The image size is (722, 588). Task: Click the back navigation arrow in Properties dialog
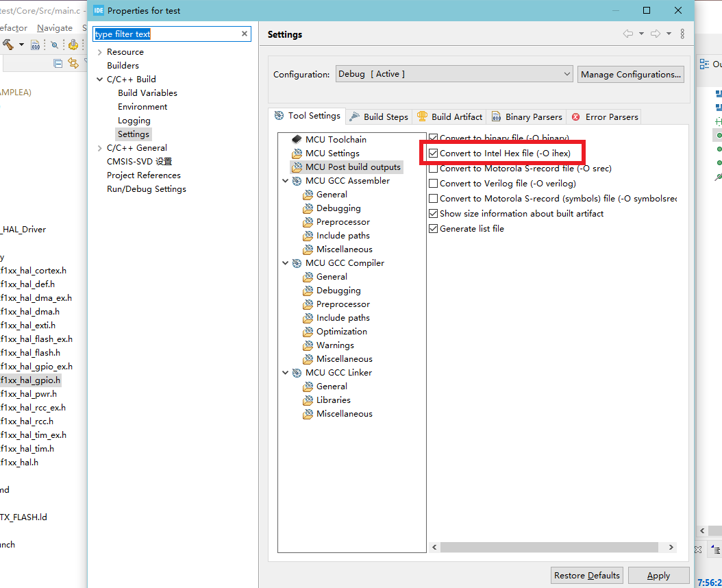(x=628, y=33)
